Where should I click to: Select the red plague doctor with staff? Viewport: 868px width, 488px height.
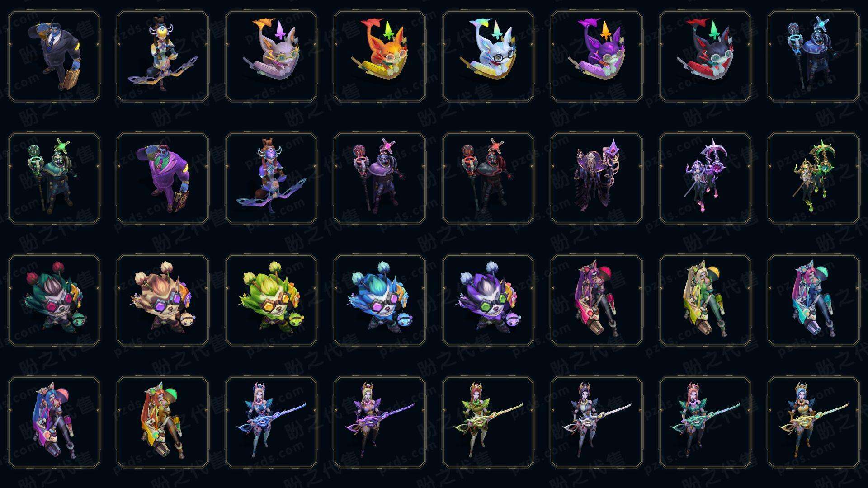[488, 178]
